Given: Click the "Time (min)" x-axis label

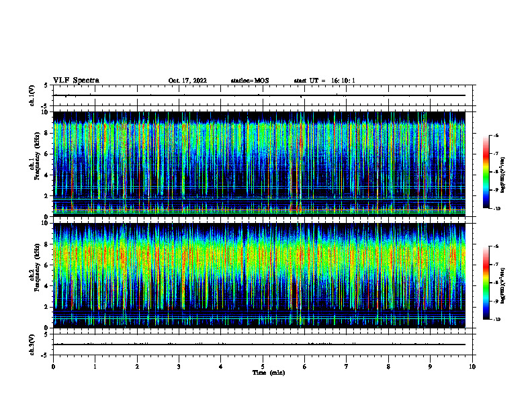Looking at the screenshot, I should [x=269, y=373].
